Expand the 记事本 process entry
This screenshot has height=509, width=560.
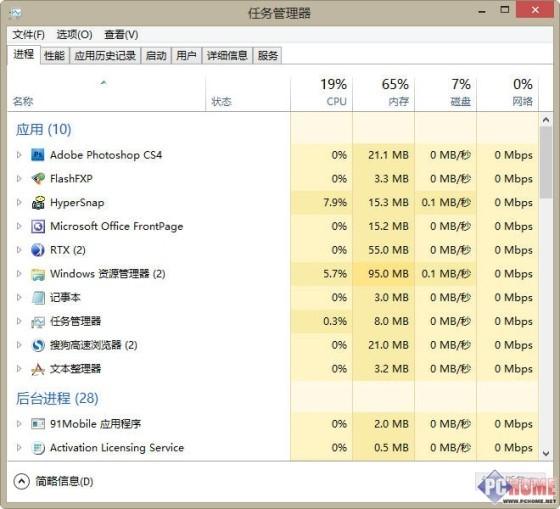coord(19,298)
